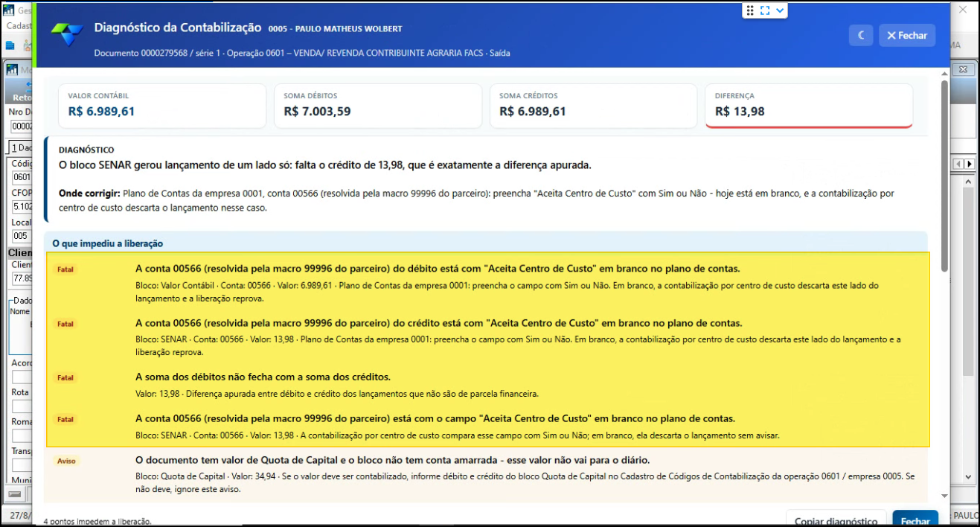The width and height of the screenshot is (980, 527).
Task: Close the dialog using the header Fechar button
Action: click(907, 35)
